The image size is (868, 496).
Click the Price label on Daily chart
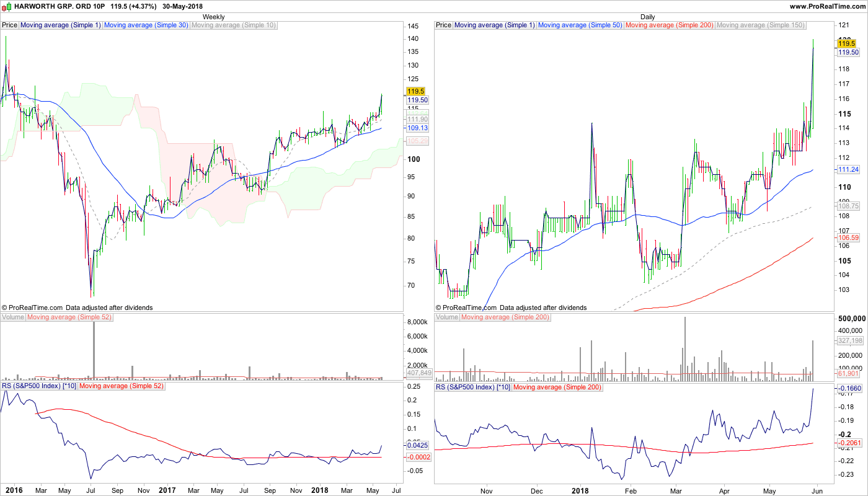[444, 25]
